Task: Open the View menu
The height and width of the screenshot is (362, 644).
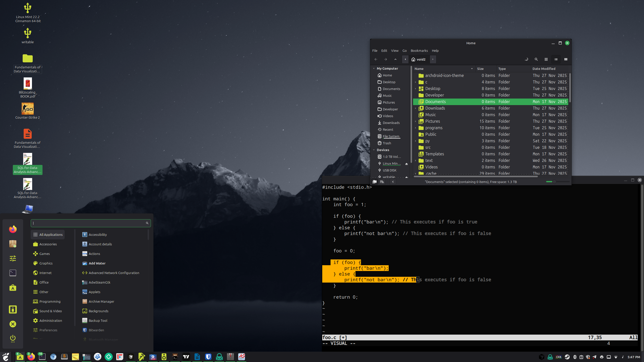Action: coord(394,51)
